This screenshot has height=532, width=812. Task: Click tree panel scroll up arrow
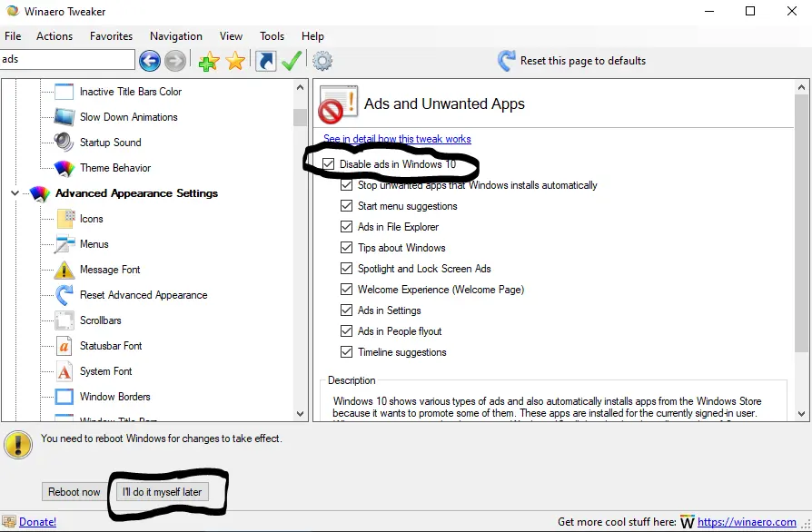(x=301, y=87)
